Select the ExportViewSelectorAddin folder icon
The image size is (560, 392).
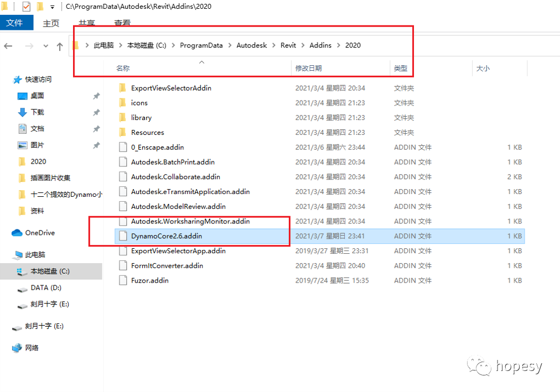coord(122,88)
